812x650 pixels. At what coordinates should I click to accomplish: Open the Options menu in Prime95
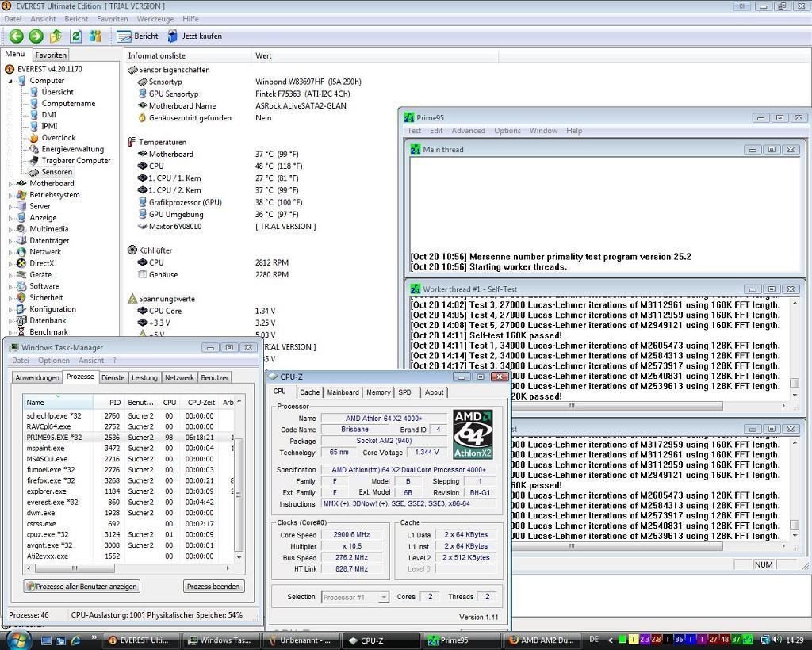pyautogui.click(x=507, y=131)
